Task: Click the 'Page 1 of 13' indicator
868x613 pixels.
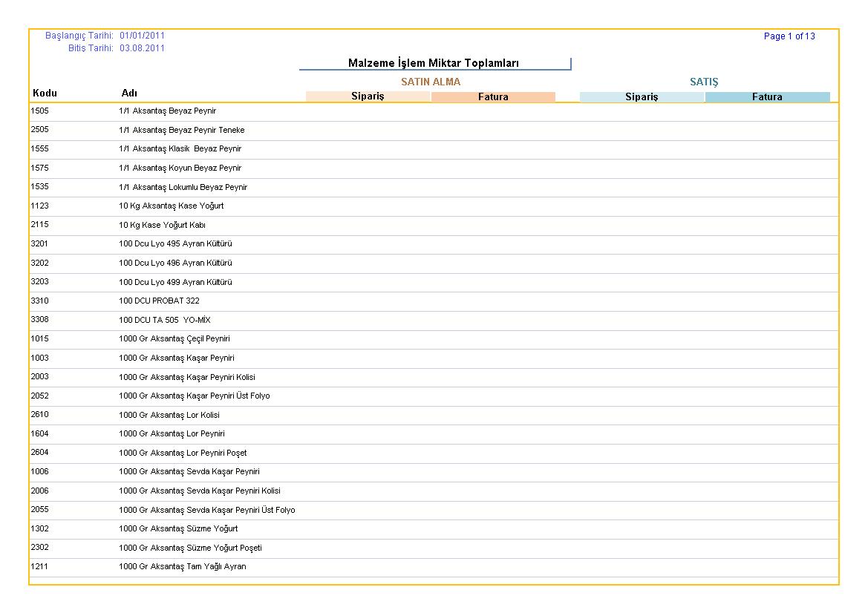Action: [x=789, y=36]
